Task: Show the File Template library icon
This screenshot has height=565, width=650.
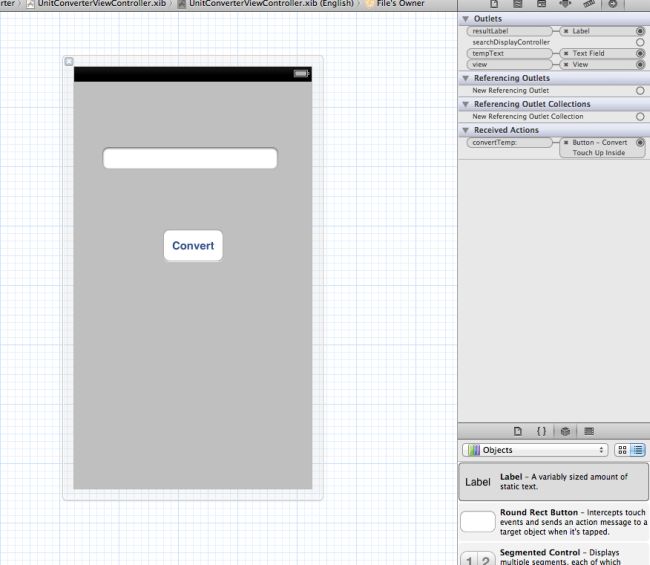Action: click(x=518, y=431)
